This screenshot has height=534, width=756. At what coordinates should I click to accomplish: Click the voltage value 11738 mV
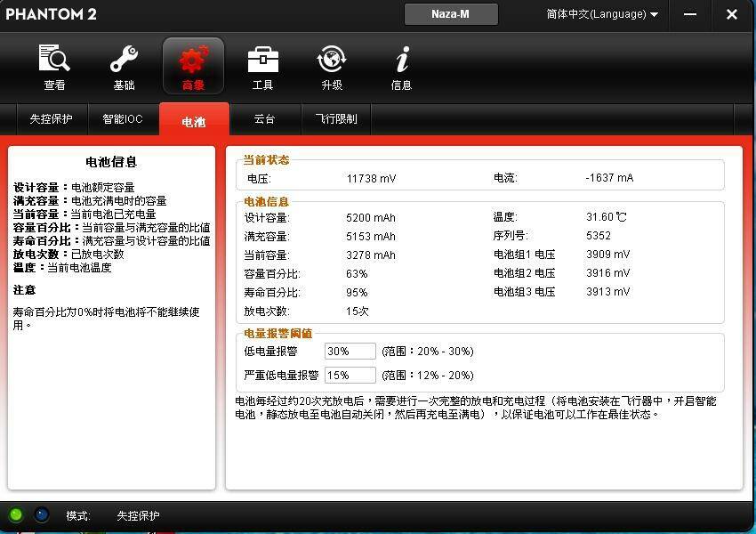coord(371,179)
